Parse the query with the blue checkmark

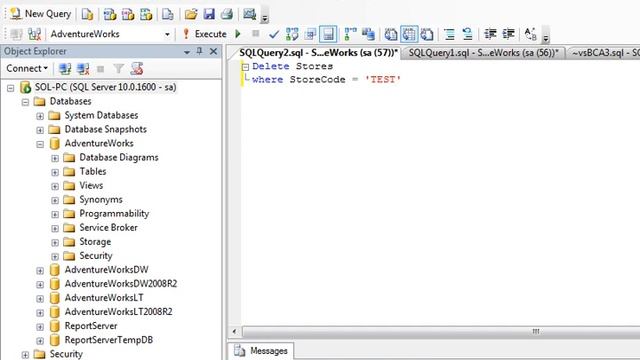(274, 34)
